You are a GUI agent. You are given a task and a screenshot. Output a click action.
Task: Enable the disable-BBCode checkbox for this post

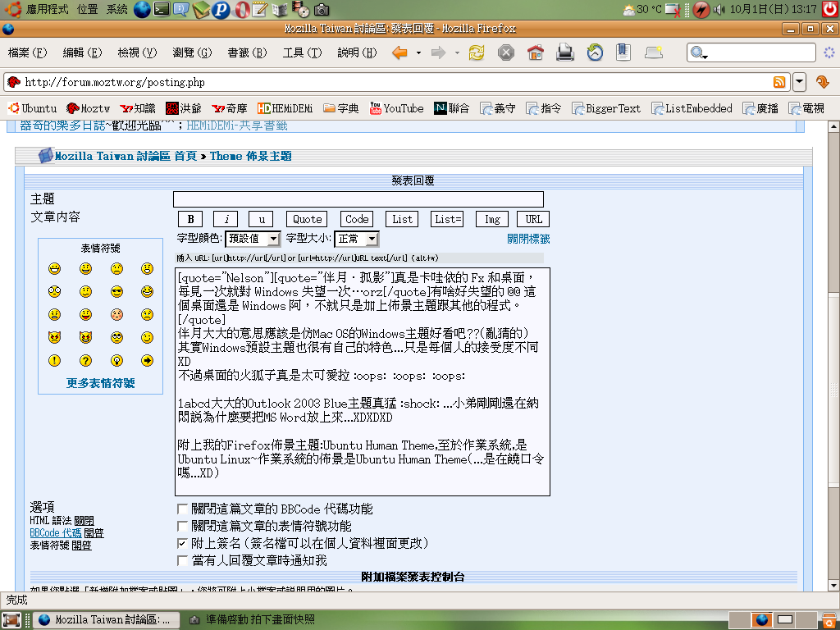click(x=183, y=509)
